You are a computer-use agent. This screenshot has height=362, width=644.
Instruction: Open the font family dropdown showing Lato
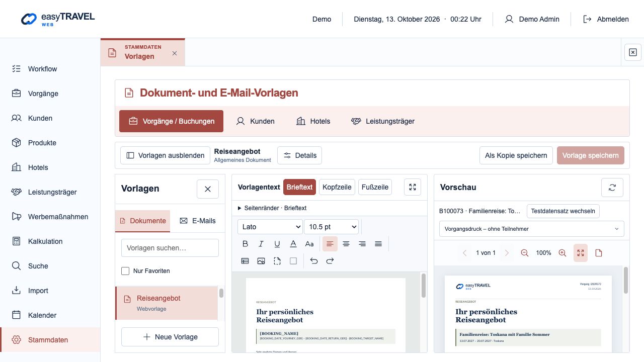tap(270, 227)
